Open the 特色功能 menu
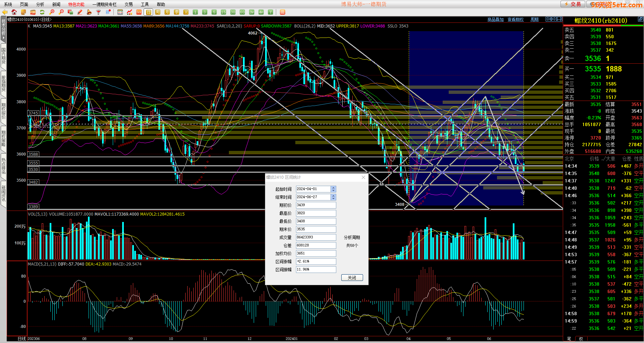Image resolution: width=644 pixels, height=343 pixels. point(77,4)
